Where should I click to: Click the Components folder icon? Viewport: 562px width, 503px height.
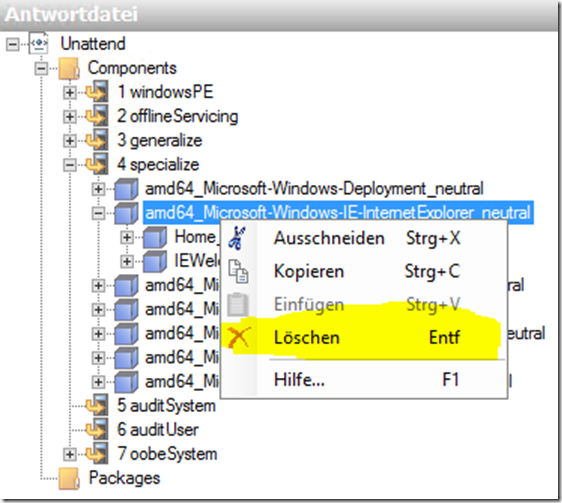coord(69,68)
